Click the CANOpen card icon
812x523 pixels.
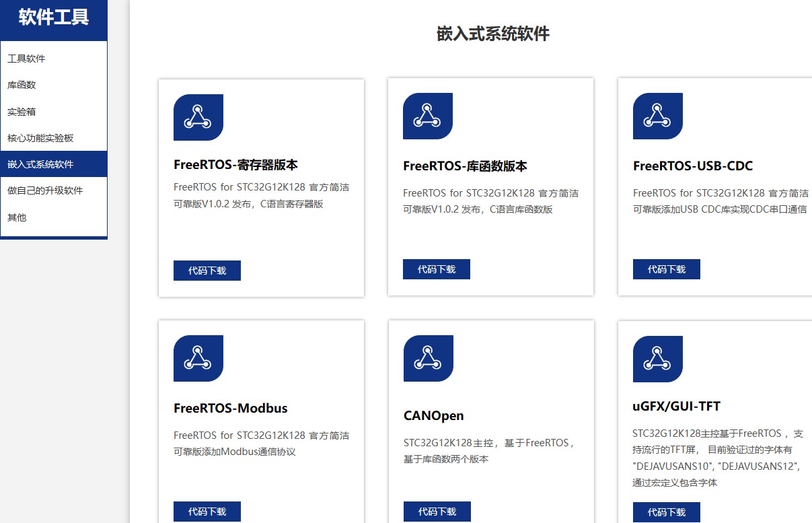click(x=429, y=358)
